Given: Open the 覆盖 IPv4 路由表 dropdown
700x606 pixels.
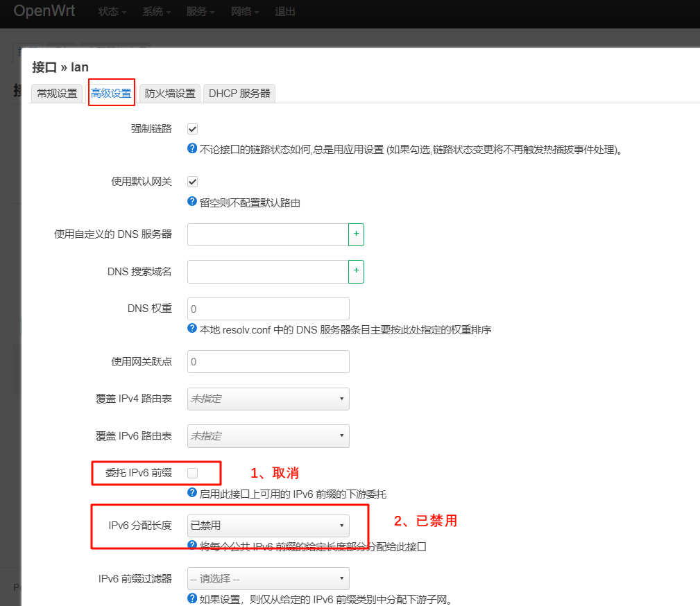Looking at the screenshot, I should coord(268,399).
